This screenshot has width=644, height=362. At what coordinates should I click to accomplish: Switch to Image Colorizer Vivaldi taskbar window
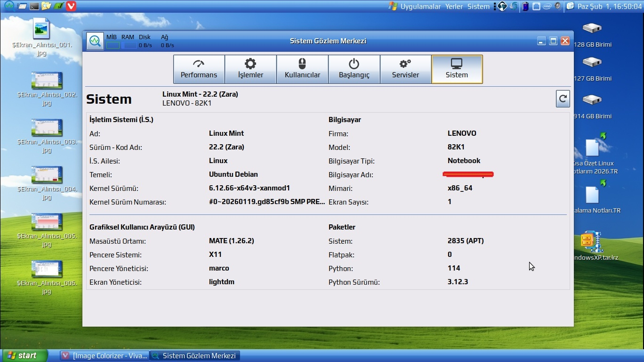pos(104,356)
